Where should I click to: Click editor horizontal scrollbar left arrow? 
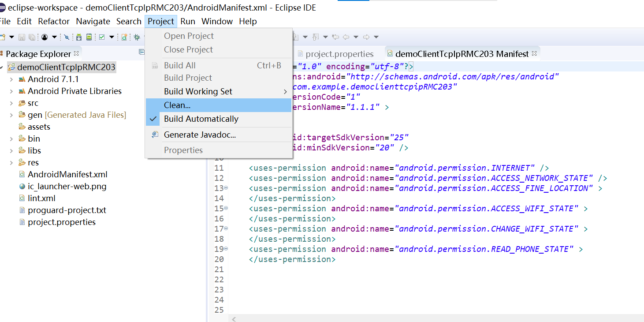234,318
